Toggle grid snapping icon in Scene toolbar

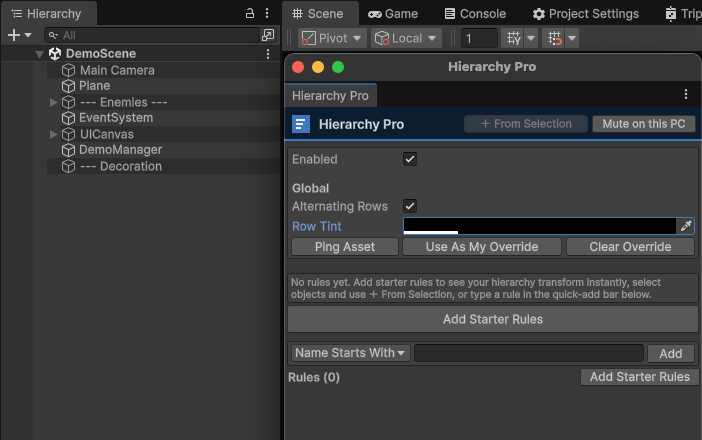[x=513, y=38]
